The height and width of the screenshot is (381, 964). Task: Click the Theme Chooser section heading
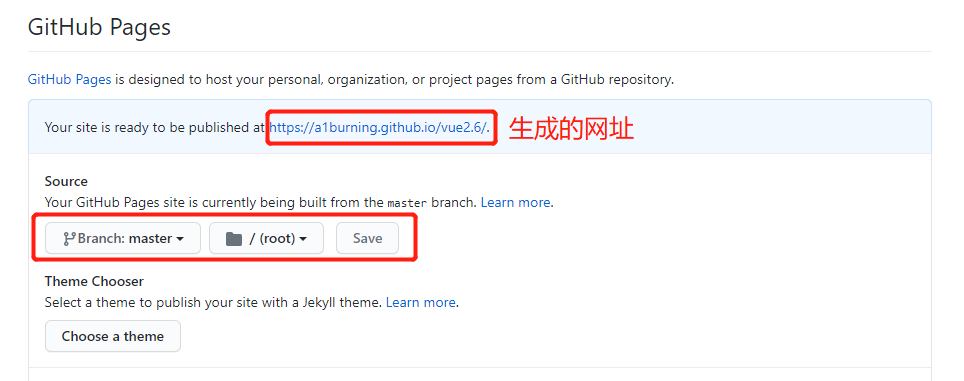[94, 281]
